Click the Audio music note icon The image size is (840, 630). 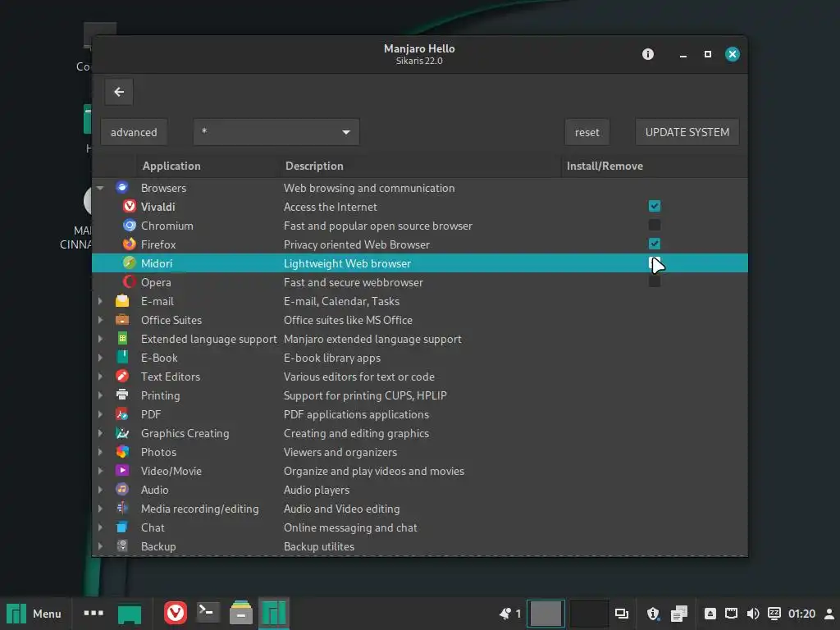[x=122, y=489]
